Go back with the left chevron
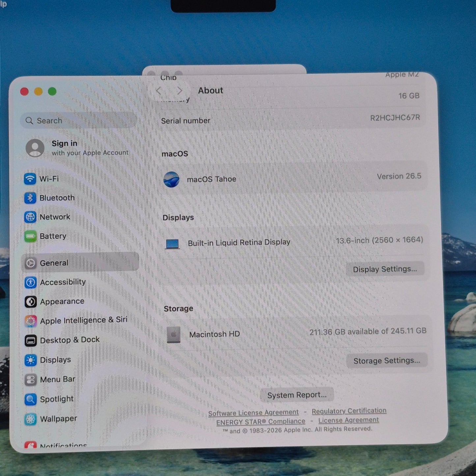 [158, 91]
